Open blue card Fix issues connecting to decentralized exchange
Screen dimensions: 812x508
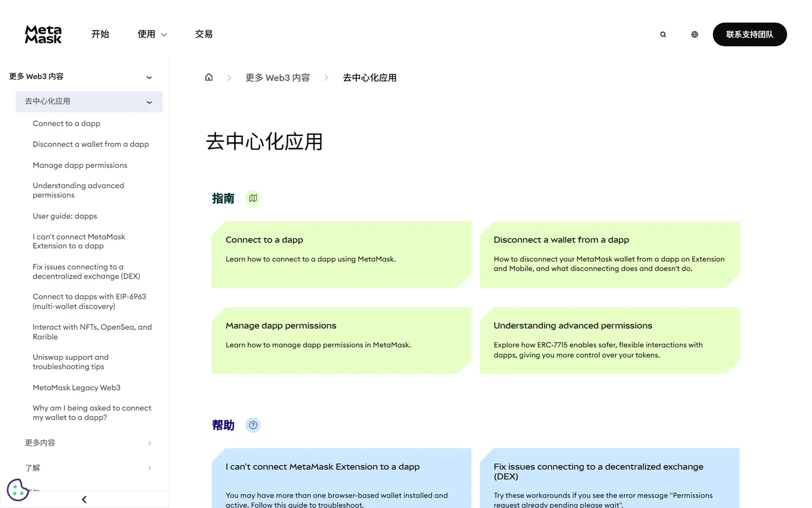[610, 478]
